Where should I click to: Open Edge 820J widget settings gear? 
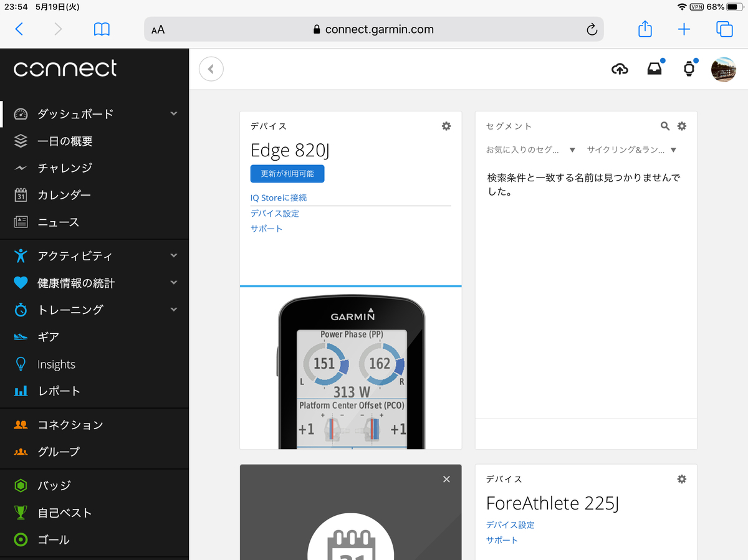[x=446, y=126]
